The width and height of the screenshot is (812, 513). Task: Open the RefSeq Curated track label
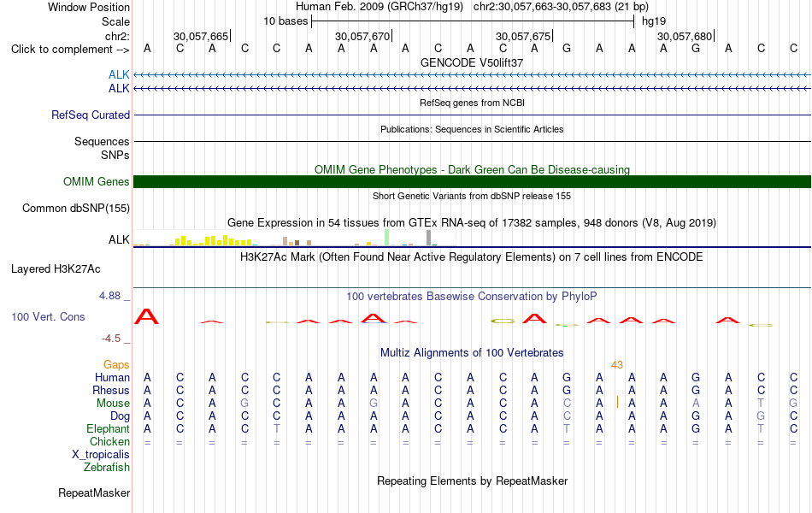[x=90, y=115]
